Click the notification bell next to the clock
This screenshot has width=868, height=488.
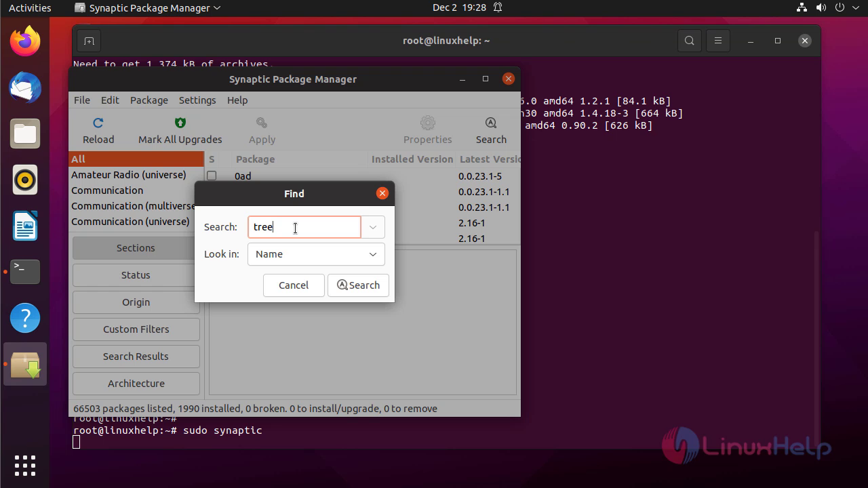point(498,8)
